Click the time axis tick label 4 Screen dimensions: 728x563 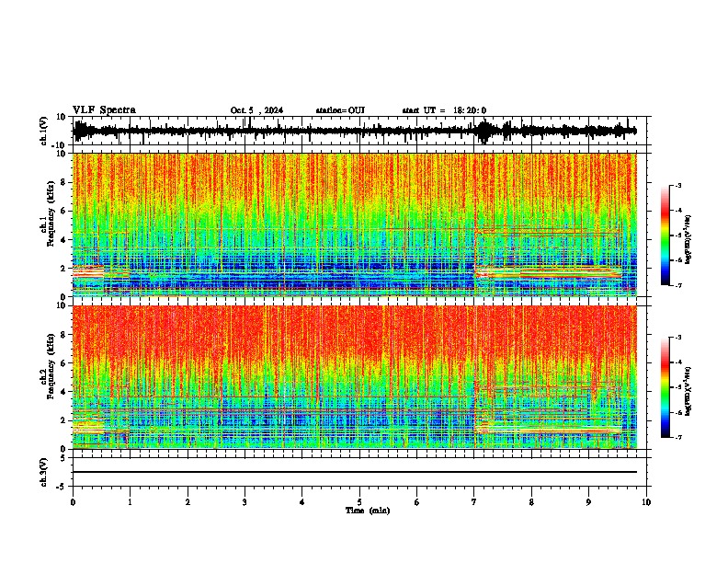click(302, 502)
